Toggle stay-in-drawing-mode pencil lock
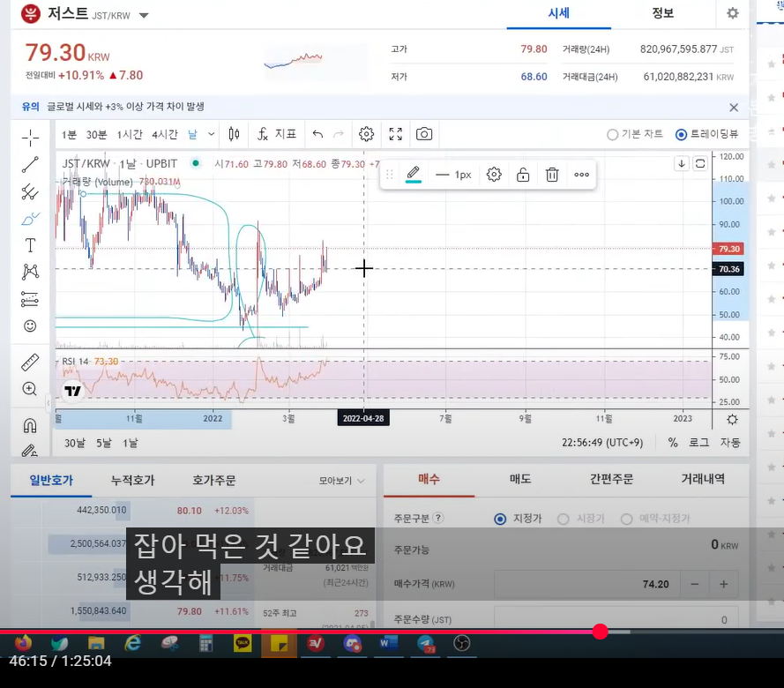 (x=30, y=451)
